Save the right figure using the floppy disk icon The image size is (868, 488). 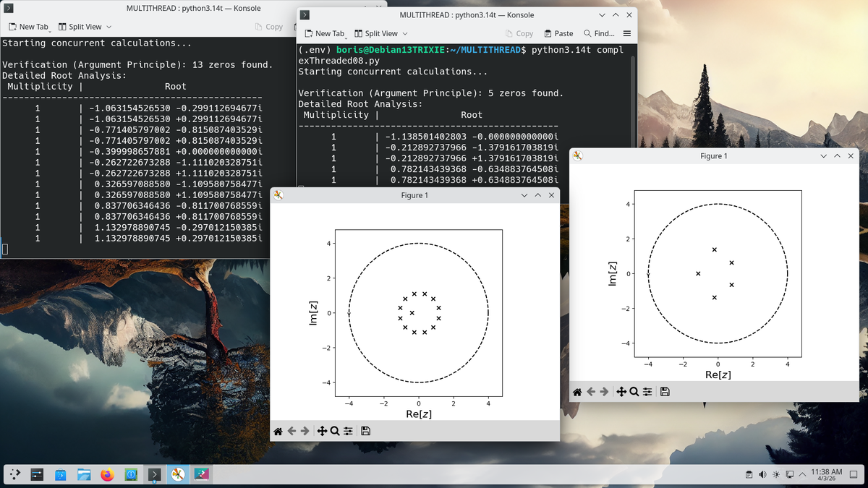pyautogui.click(x=665, y=391)
